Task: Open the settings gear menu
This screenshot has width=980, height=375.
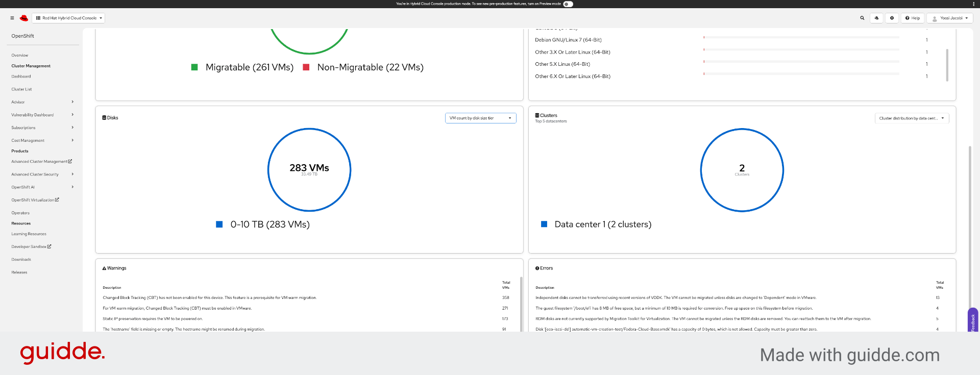Action: [892, 18]
